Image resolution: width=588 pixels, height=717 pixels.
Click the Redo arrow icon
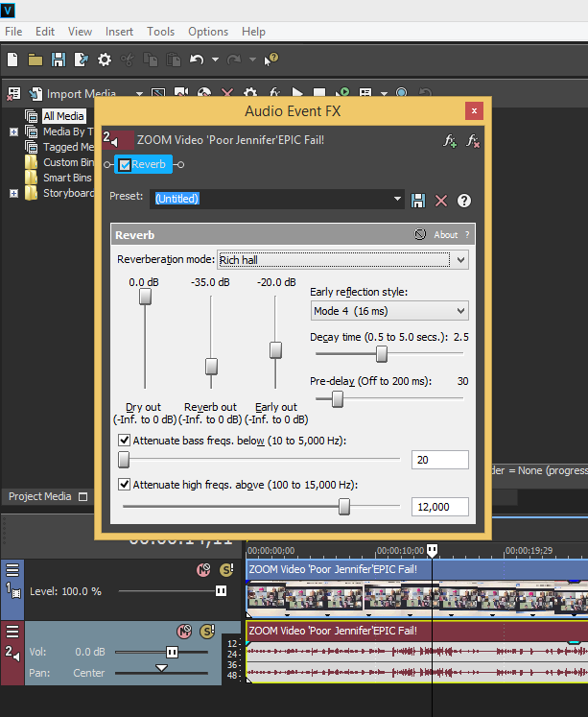[x=234, y=60]
